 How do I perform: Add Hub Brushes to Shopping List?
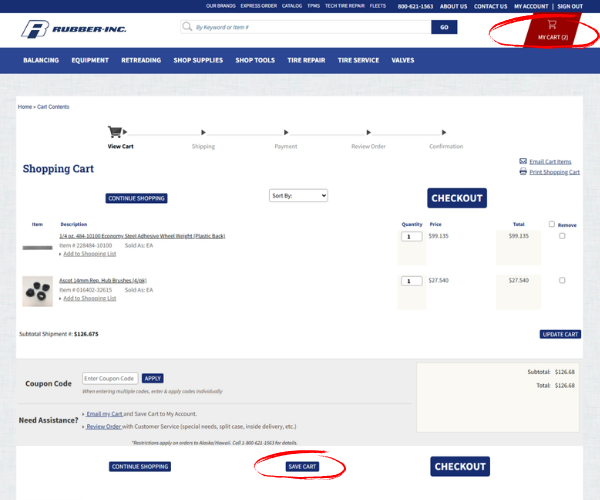pyautogui.click(x=90, y=298)
